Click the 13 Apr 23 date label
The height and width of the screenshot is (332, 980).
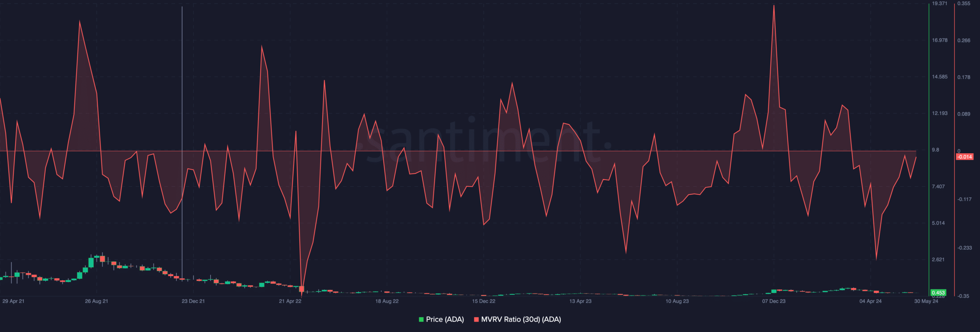[580, 301]
